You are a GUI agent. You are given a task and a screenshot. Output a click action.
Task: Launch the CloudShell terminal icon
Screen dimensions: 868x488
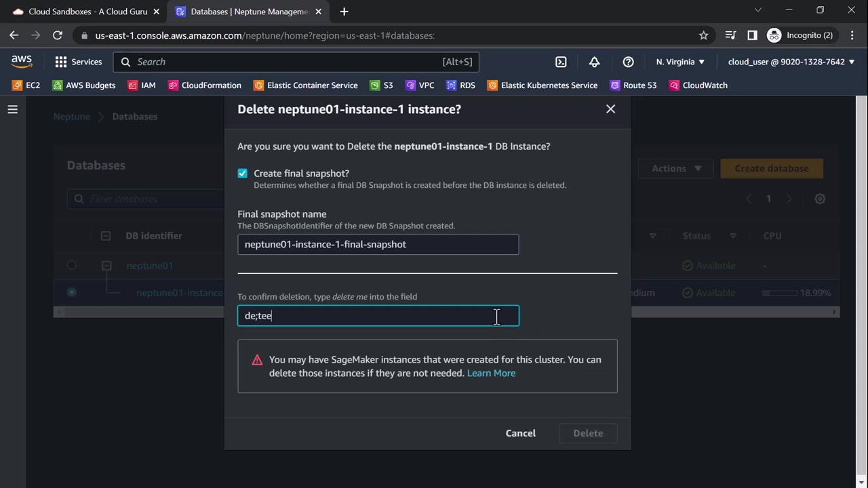561,62
